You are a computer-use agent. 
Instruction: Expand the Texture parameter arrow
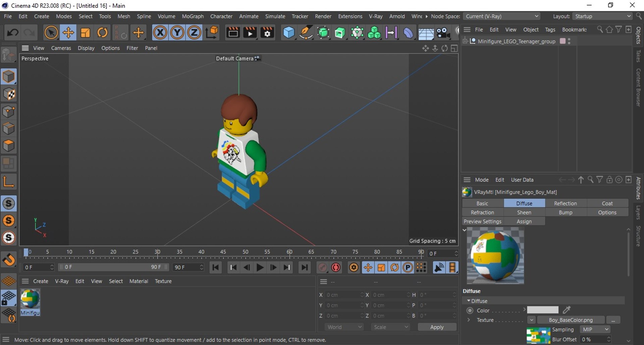pos(469,320)
